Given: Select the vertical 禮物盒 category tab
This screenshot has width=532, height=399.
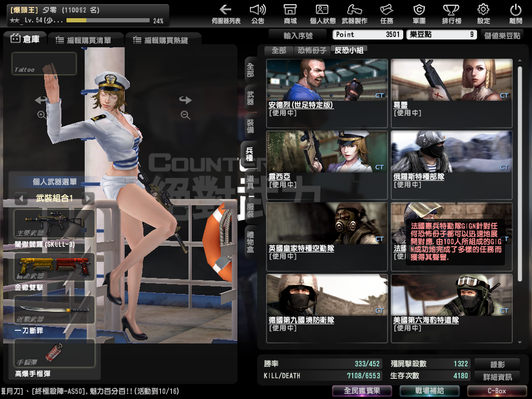Looking at the screenshot, I should 250,242.
